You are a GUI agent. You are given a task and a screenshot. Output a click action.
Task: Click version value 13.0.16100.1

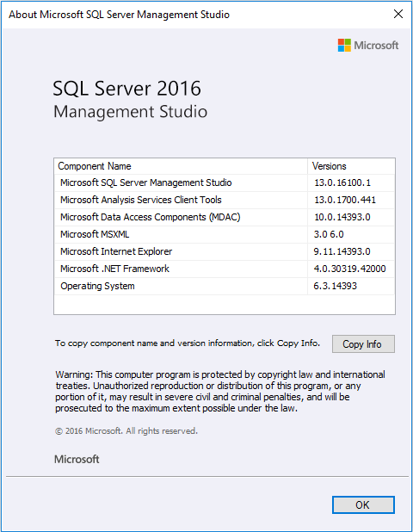(x=342, y=182)
